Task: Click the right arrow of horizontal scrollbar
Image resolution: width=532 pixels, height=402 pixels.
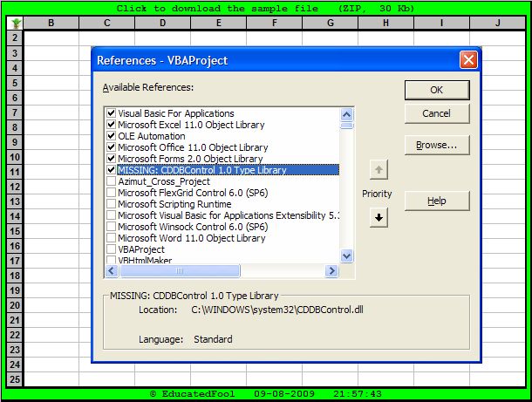Action: pyautogui.click(x=331, y=270)
